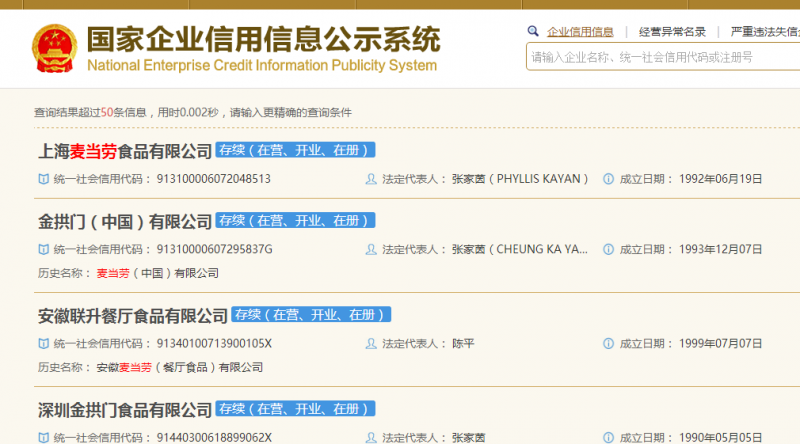Click legal representative icon in 深圳金拱门食品 row
Image resolution: width=800 pixels, height=444 pixels.
(371, 437)
